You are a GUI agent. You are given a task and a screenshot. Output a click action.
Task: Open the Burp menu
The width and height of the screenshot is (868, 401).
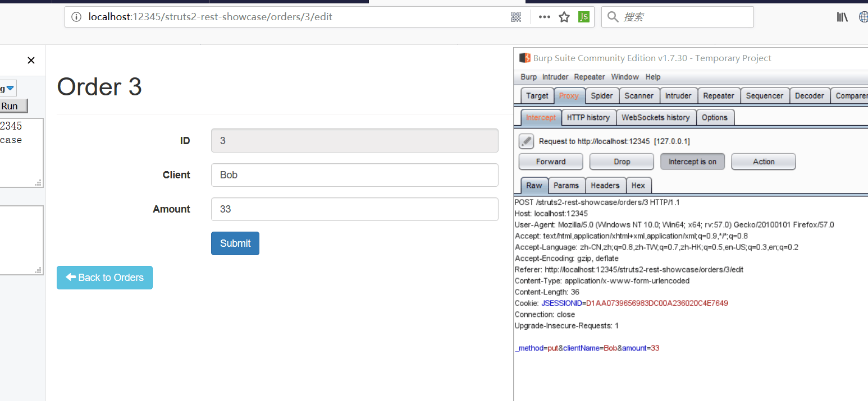pos(528,77)
